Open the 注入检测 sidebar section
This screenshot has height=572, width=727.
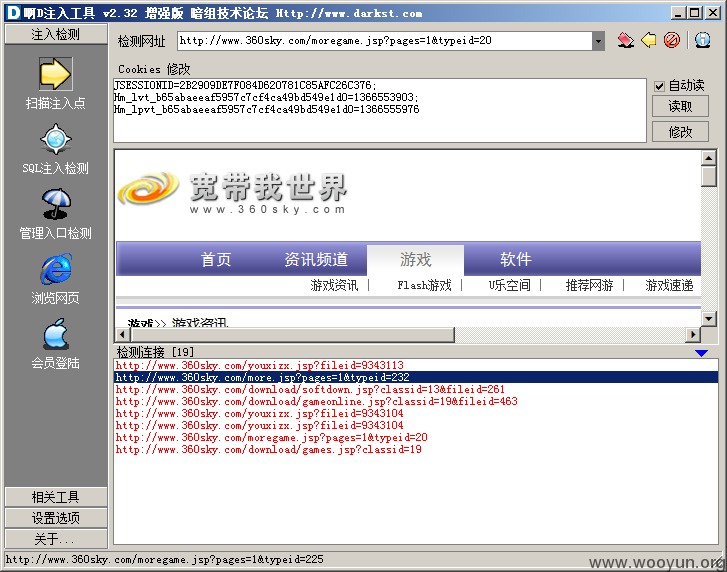[x=56, y=34]
